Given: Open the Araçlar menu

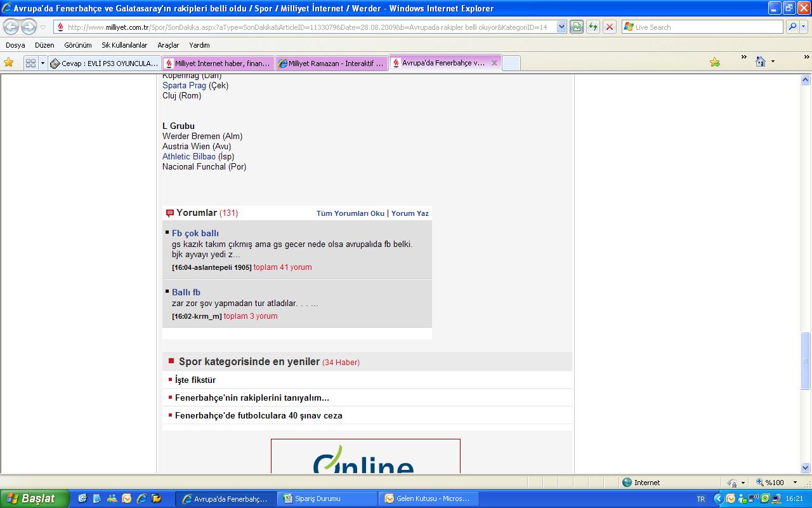Looking at the screenshot, I should point(168,45).
